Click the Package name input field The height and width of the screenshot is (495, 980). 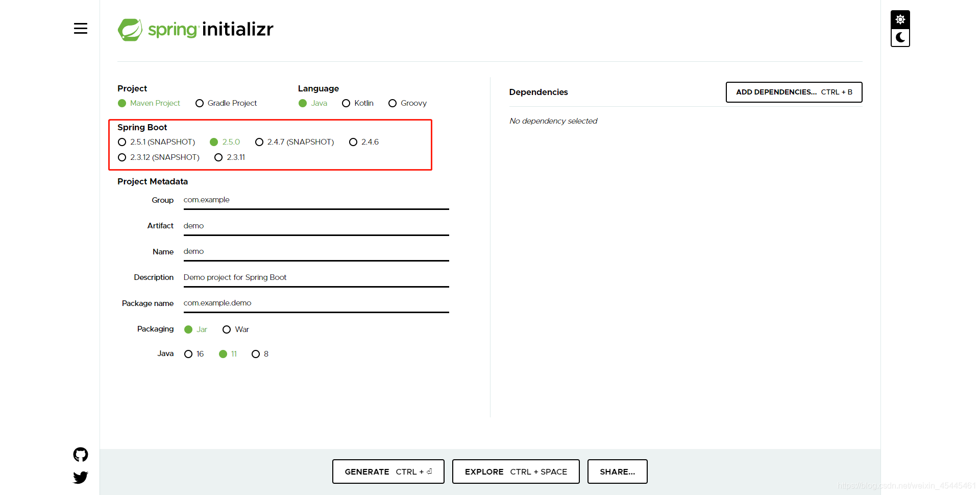pyautogui.click(x=316, y=303)
